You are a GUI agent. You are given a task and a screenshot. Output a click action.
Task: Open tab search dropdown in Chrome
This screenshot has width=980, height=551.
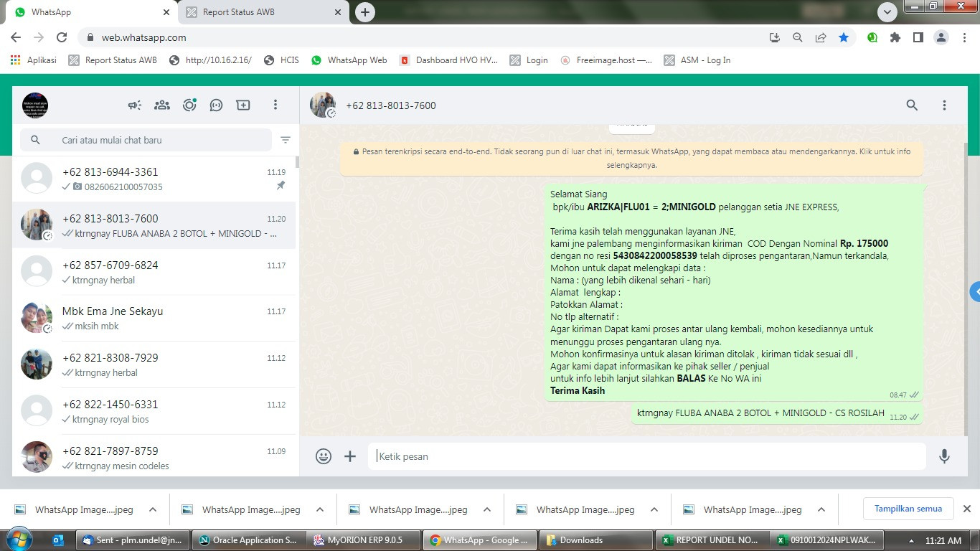[888, 12]
